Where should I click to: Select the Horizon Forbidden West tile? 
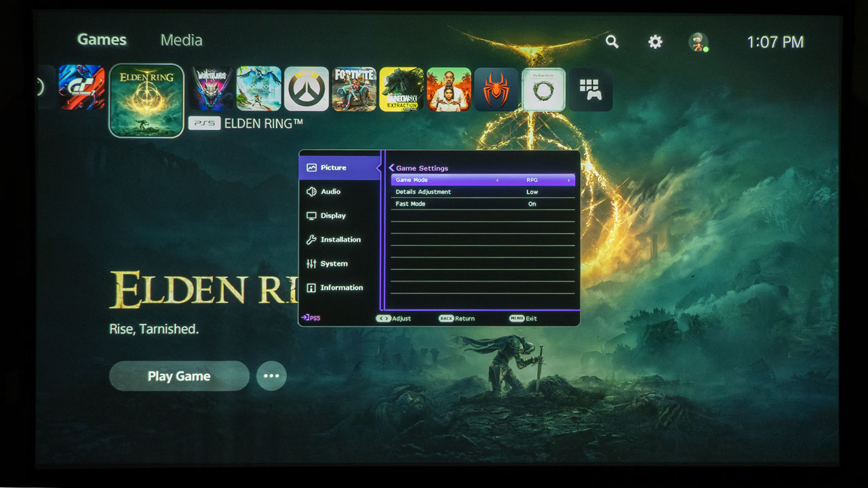[x=259, y=89]
